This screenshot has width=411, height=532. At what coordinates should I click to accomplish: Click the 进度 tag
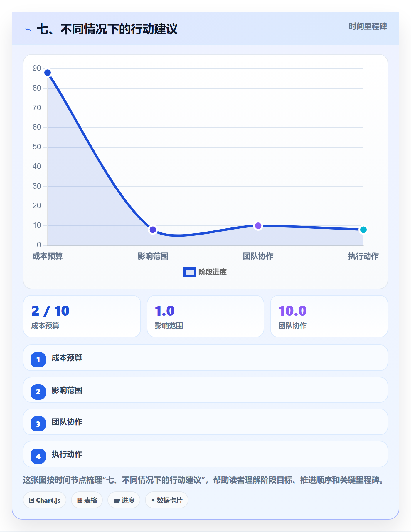click(124, 500)
